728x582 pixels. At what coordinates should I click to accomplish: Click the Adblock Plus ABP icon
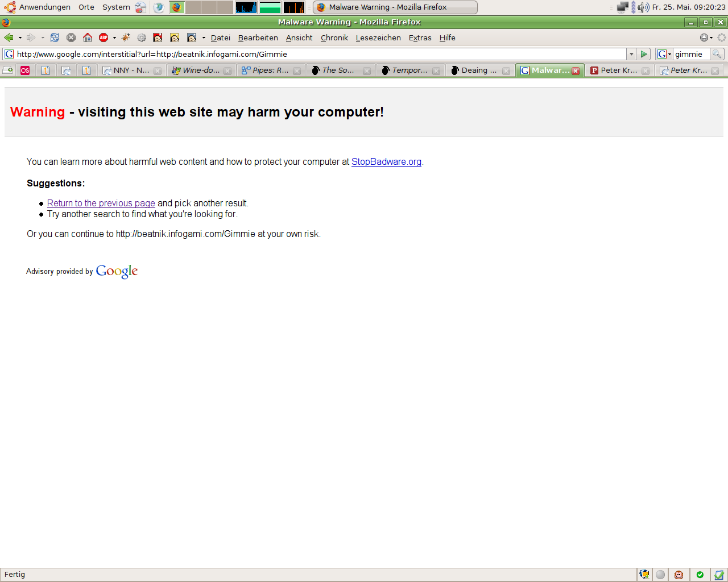(x=104, y=38)
